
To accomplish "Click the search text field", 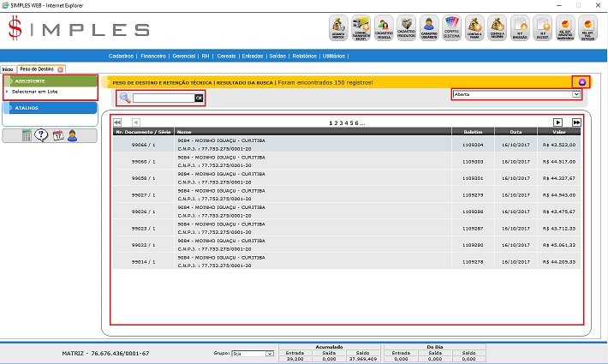I will pos(163,98).
